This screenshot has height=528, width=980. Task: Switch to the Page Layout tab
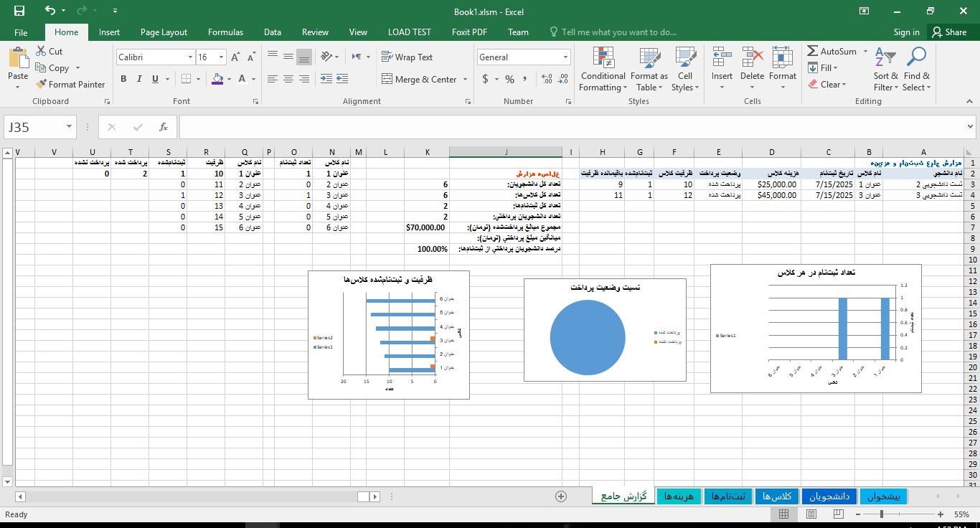(164, 32)
